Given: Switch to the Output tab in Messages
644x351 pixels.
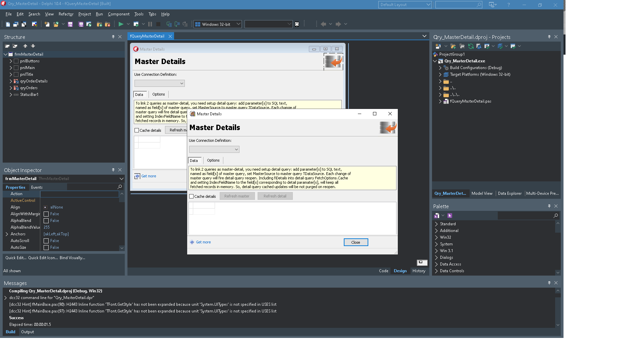Looking at the screenshot, I should pyautogui.click(x=28, y=332).
